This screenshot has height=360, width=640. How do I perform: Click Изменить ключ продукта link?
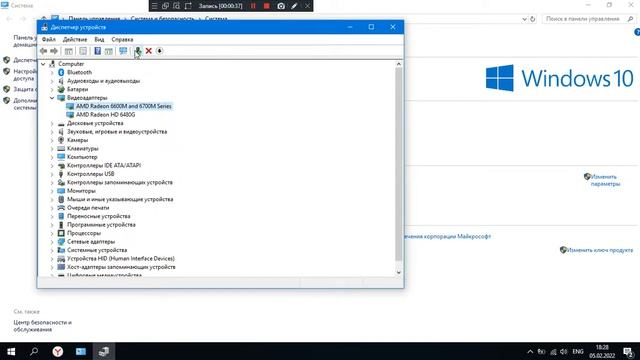600,250
